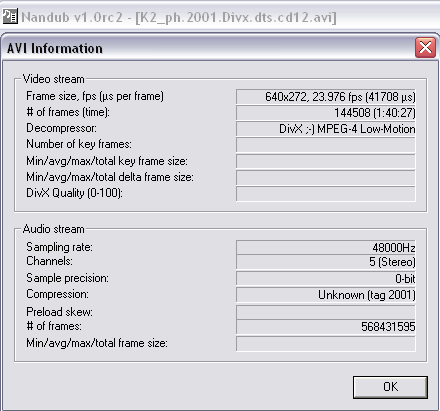The width and height of the screenshot is (440, 411).
Task: Click the Video stream group label
Action: [54, 79]
